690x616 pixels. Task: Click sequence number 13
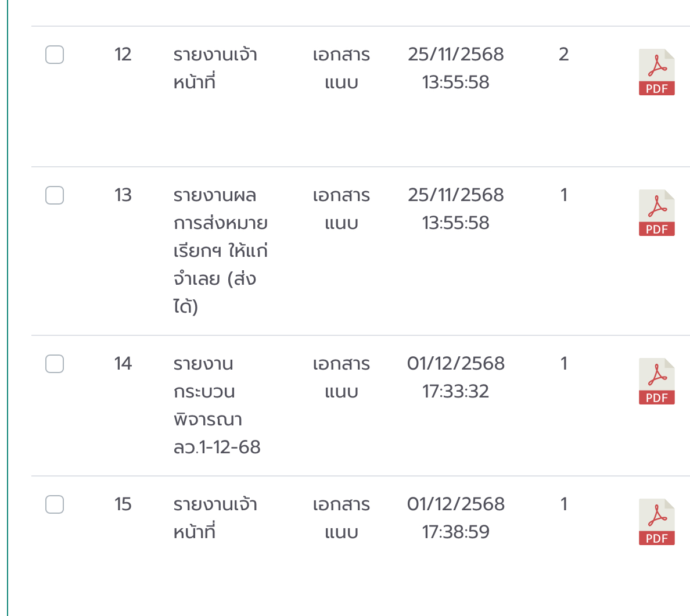click(x=123, y=195)
